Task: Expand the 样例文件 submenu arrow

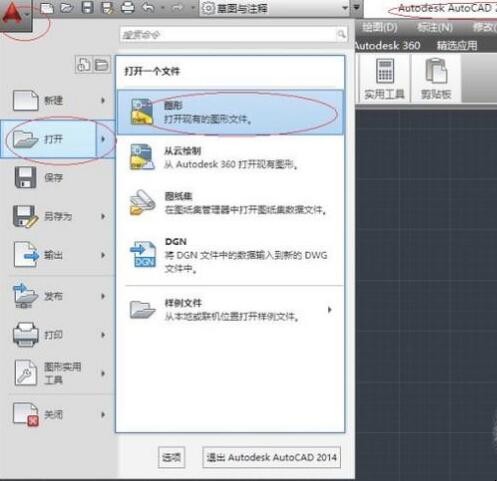Action: pyautogui.click(x=329, y=310)
